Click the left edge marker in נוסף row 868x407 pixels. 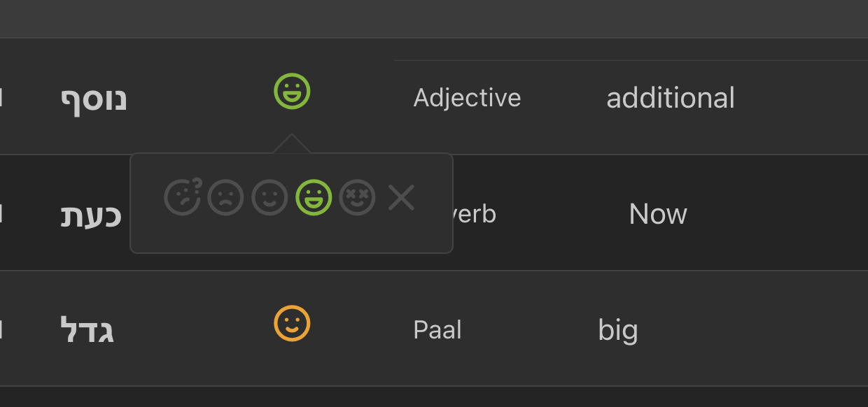point(1,98)
